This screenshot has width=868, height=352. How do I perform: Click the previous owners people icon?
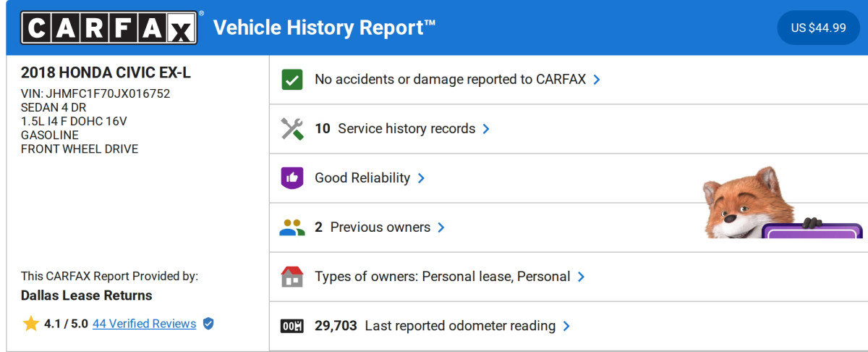[292, 227]
